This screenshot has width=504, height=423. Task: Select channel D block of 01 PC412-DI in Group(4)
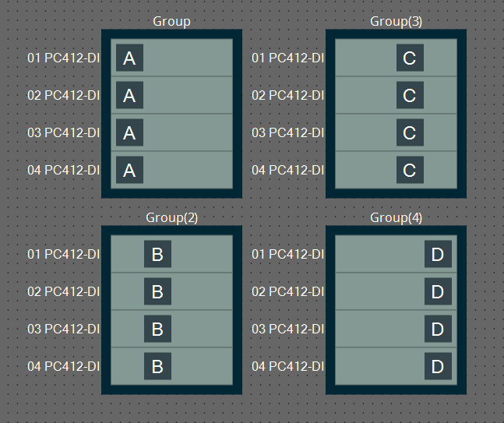click(438, 254)
